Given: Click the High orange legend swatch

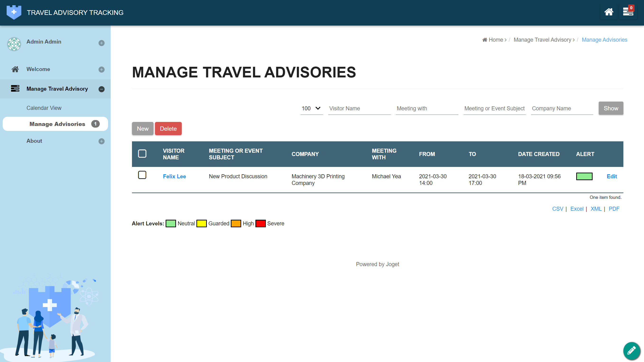Looking at the screenshot, I should click(236, 223).
